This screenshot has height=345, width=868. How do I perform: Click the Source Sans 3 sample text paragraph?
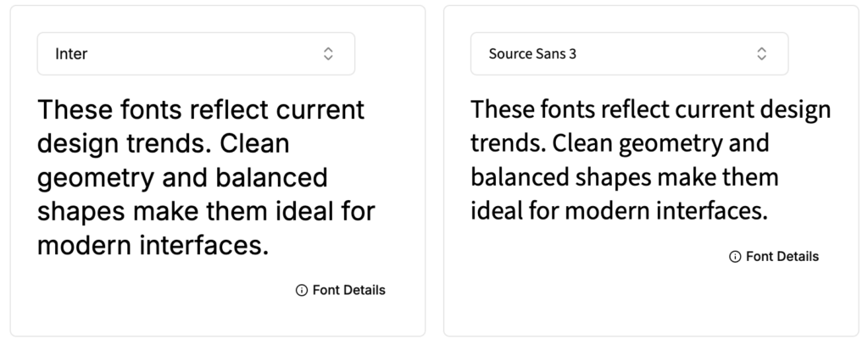click(x=650, y=161)
